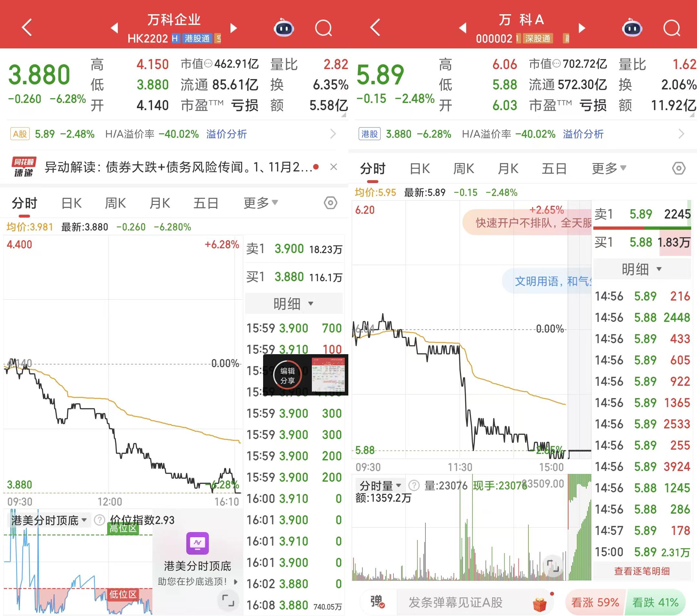
Task: Tap help icon beside 港美分时顶底
Action: click(x=99, y=520)
